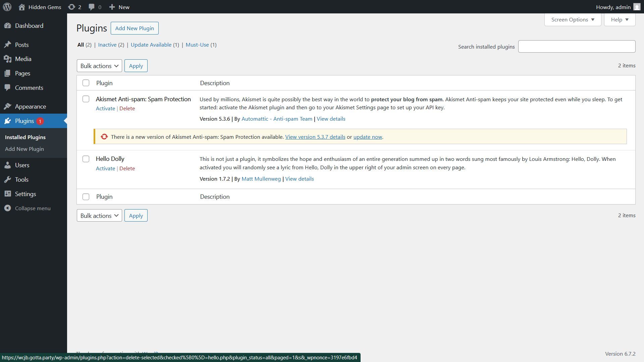Filter plugins by the Inactive tab

pyautogui.click(x=107, y=45)
